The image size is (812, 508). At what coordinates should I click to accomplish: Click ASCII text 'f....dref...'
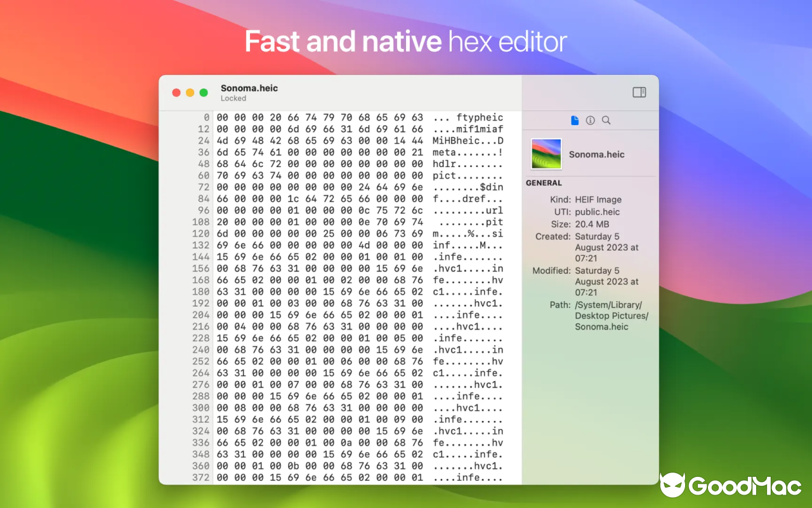(468, 199)
